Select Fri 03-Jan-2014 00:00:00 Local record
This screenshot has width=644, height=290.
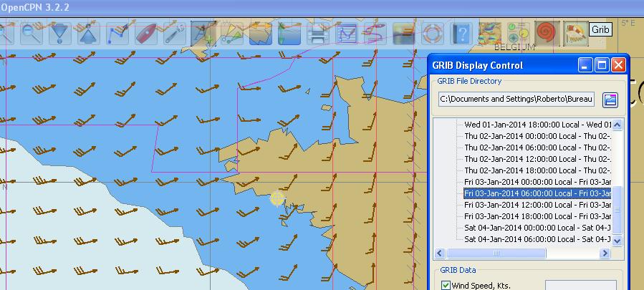pos(538,182)
